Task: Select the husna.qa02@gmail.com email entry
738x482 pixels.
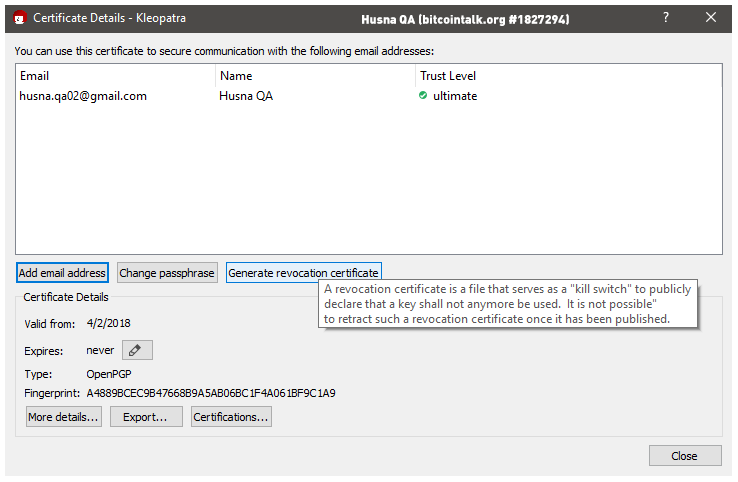Action: click(x=83, y=96)
